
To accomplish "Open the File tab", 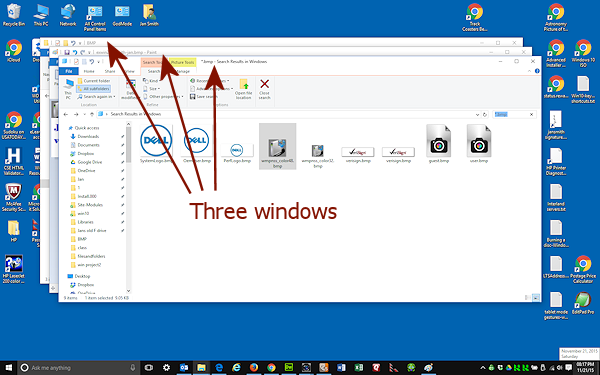I will (x=68, y=71).
